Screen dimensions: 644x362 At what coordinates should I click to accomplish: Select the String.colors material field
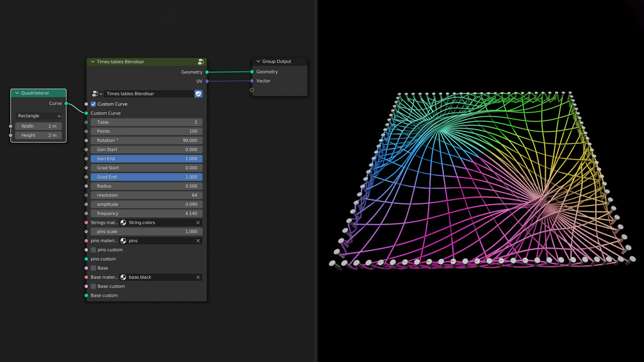click(161, 222)
